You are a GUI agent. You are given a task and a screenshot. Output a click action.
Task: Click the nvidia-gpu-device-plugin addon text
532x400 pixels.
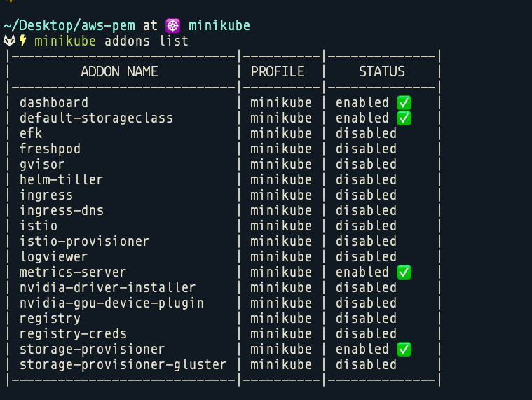pyautogui.click(x=111, y=303)
